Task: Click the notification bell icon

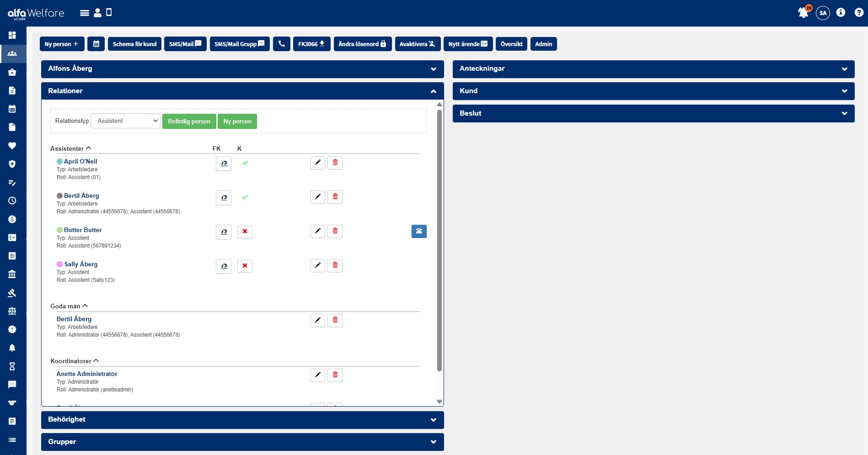Action: coord(803,13)
